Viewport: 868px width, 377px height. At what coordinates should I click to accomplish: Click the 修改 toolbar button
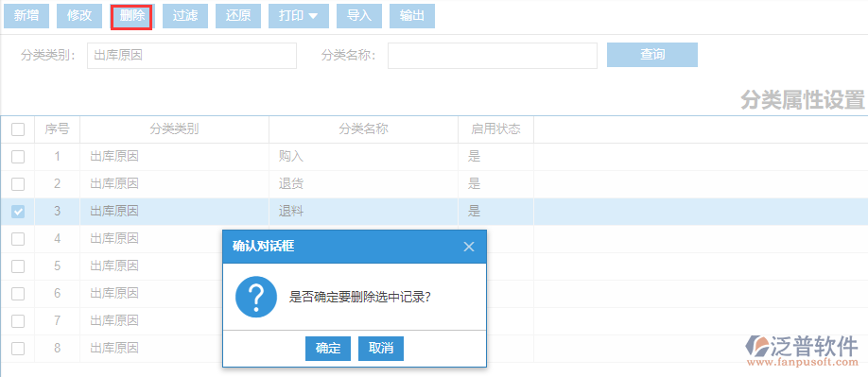[x=79, y=16]
